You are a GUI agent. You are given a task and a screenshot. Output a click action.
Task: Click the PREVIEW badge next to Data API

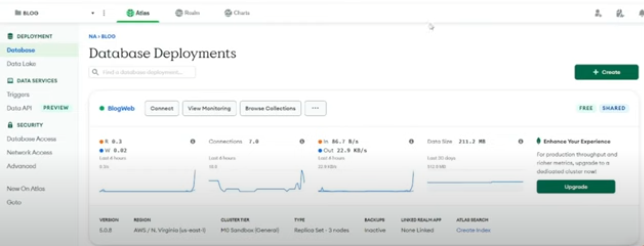[x=56, y=108]
